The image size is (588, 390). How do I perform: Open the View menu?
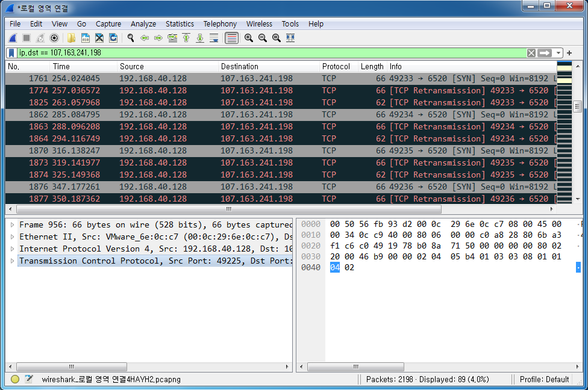coord(59,23)
